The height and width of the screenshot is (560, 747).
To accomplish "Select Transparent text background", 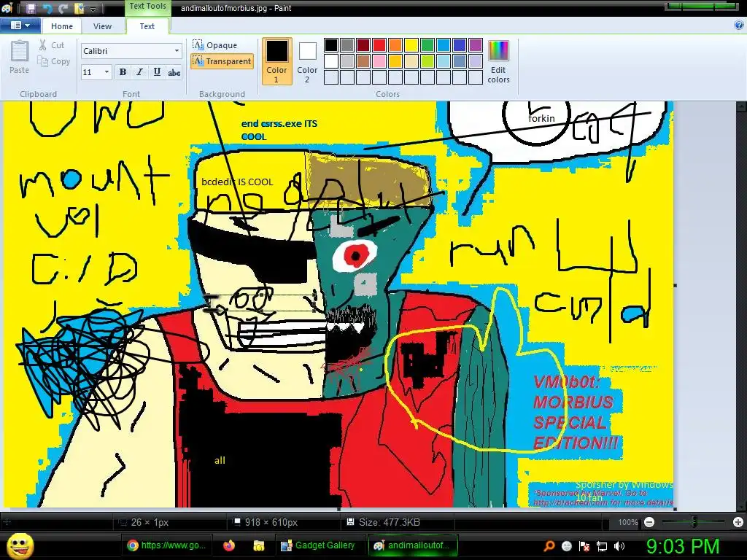I will click(222, 61).
